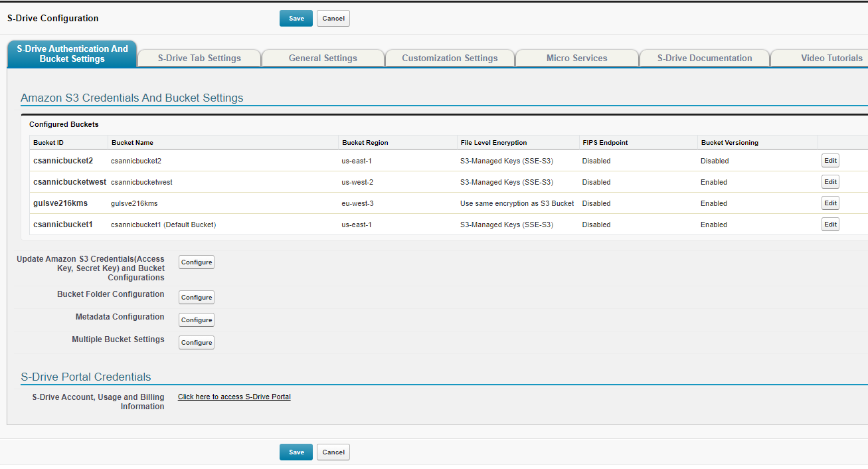Click the bottom Save button
Image resolution: width=868 pixels, height=469 pixels.
(x=296, y=452)
